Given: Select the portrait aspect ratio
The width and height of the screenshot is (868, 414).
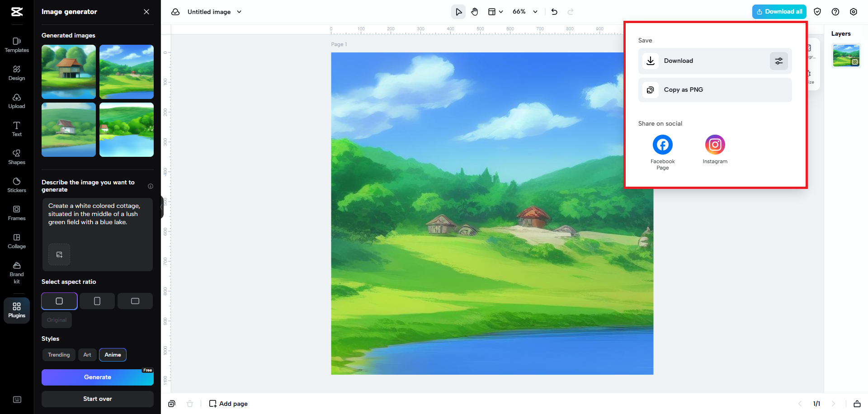Looking at the screenshot, I should 97,301.
